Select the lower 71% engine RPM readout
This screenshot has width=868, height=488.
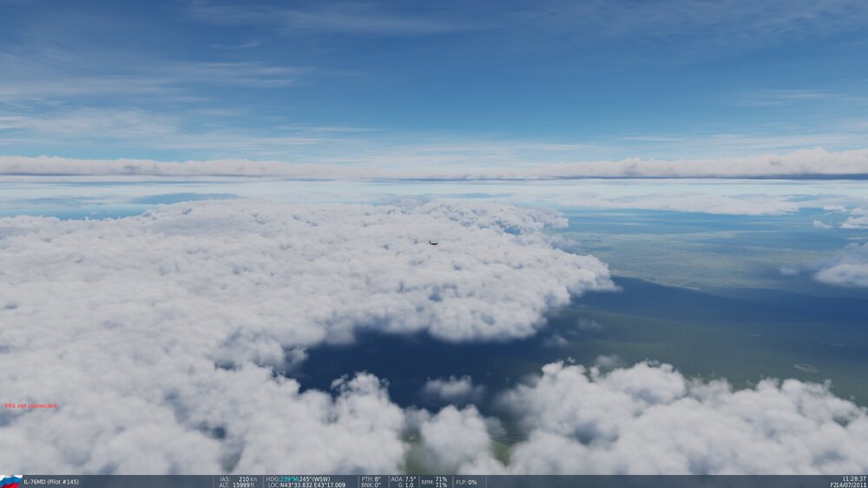(441, 485)
